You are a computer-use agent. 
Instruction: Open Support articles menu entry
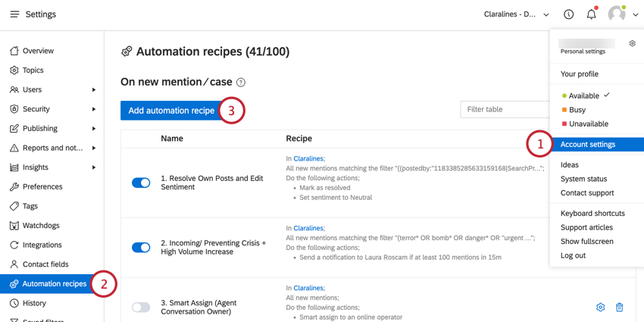click(586, 227)
